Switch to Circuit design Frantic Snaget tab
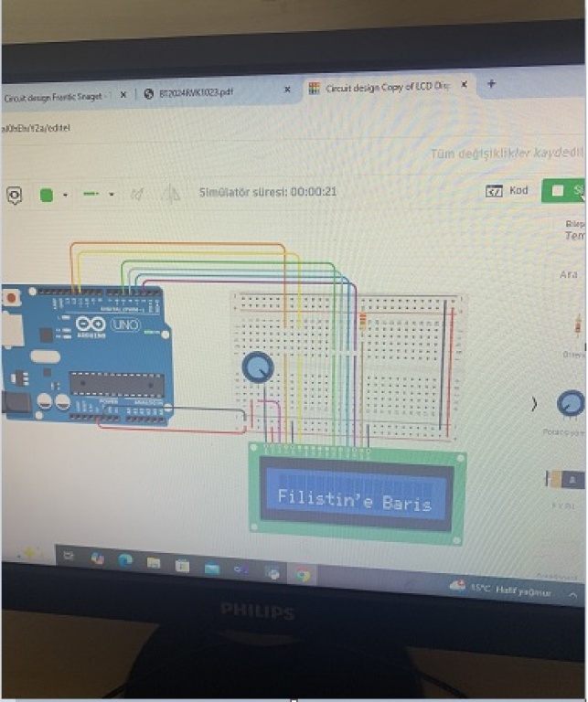The width and height of the screenshot is (588, 702). [x=55, y=95]
